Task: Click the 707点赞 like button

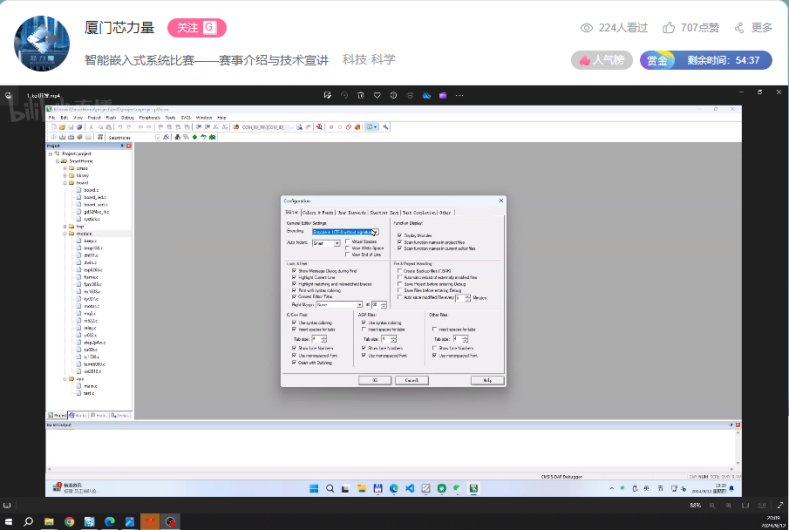Action: click(691, 28)
